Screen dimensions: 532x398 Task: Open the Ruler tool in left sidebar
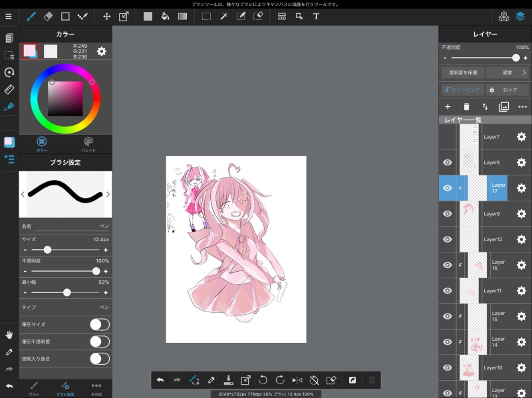tap(9, 89)
